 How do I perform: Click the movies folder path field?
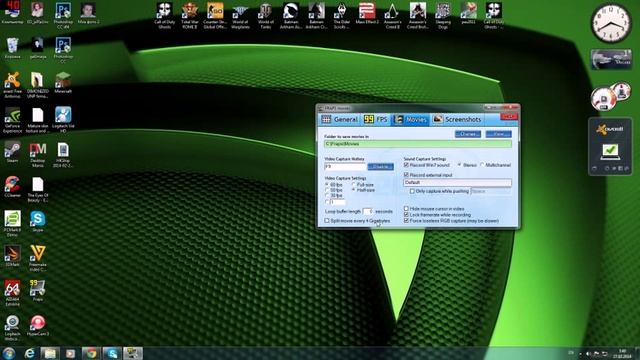point(418,144)
